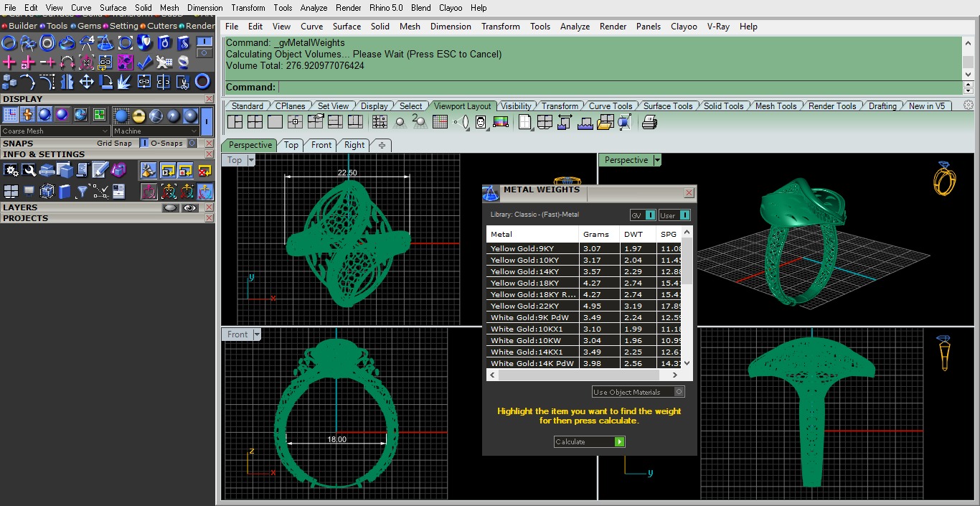Add a new viewport tab with plus
The width and height of the screenshot is (980, 506).
click(382, 145)
